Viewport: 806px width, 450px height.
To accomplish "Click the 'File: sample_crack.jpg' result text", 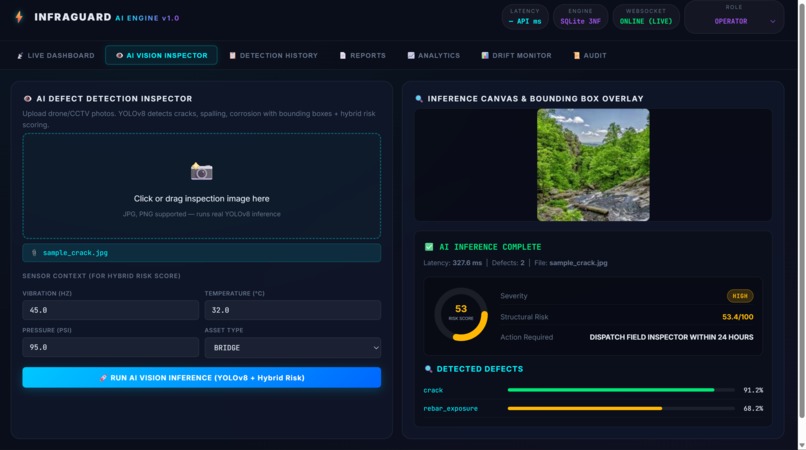I will coord(571,263).
